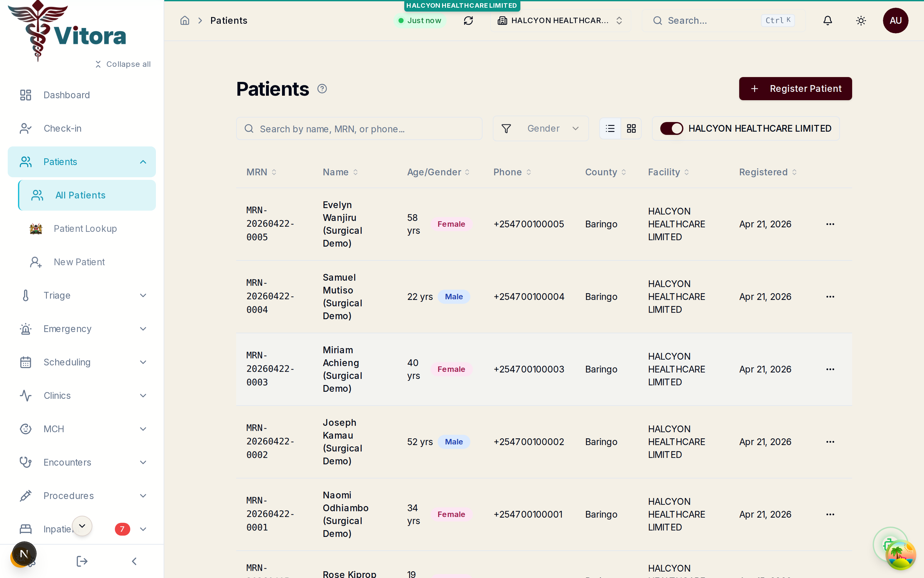Click MRN-20260422-0002 cell
The width and height of the screenshot is (924, 578).
pos(270,442)
